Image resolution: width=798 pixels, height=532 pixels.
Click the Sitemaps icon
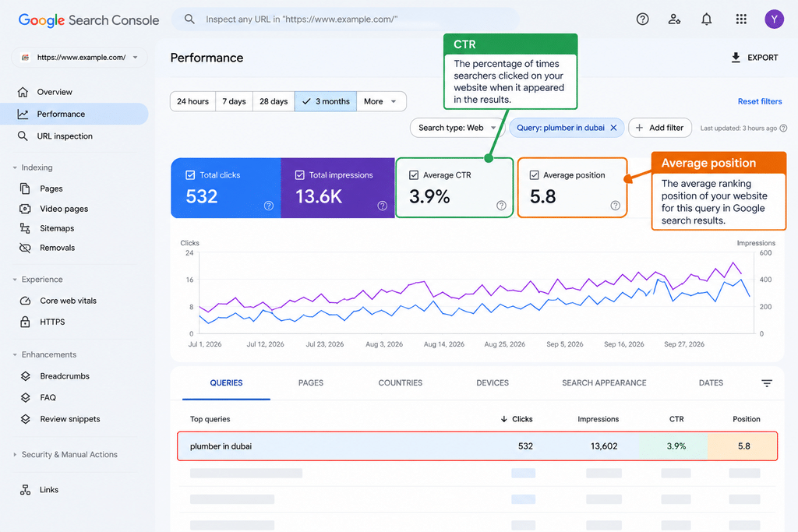click(x=25, y=228)
